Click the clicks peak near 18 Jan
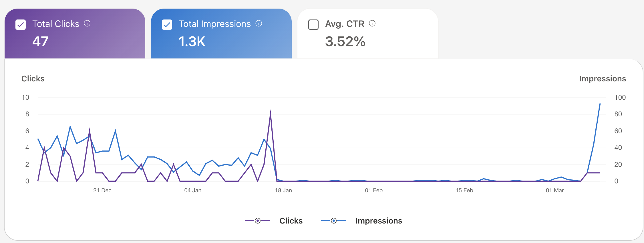The height and width of the screenshot is (243, 644). coord(271,112)
